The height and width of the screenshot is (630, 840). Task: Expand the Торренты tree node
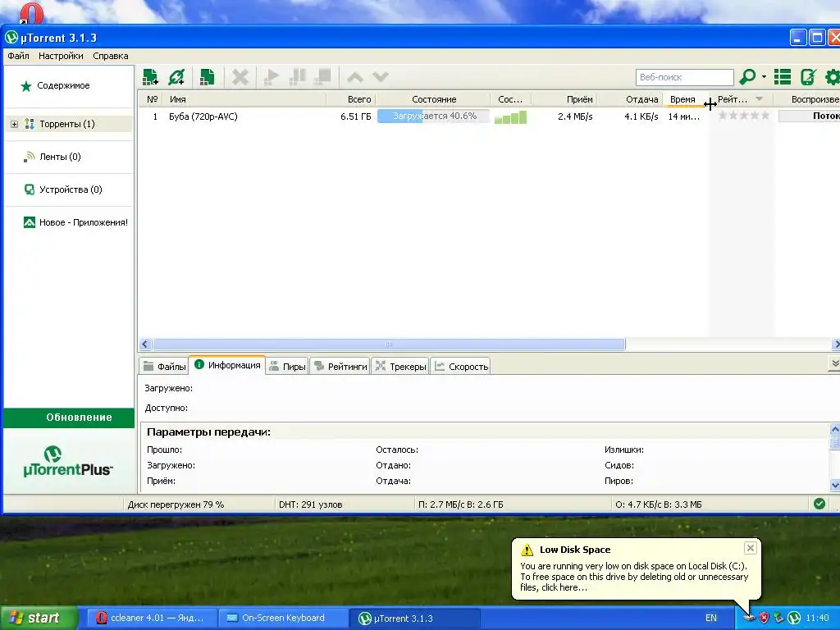[14, 125]
